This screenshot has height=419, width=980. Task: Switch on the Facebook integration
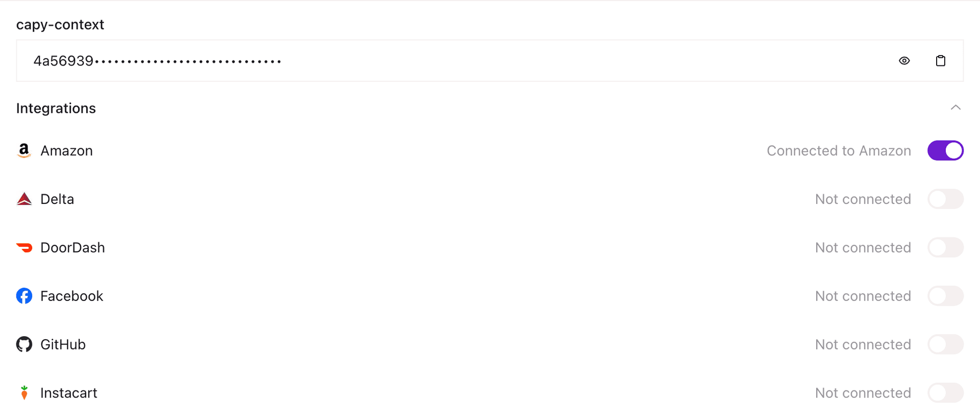pos(945,296)
